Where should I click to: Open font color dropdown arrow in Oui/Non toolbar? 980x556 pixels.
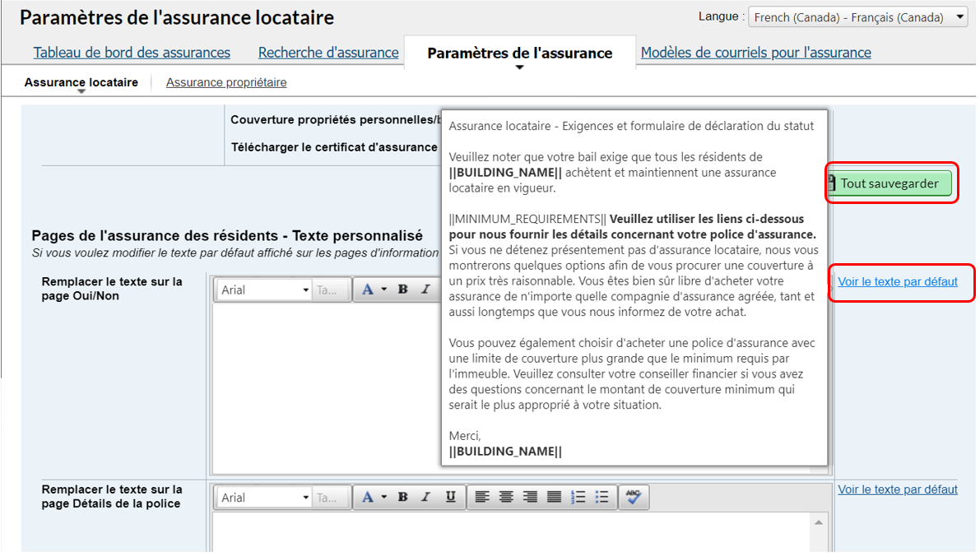pyautogui.click(x=384, y=290)
